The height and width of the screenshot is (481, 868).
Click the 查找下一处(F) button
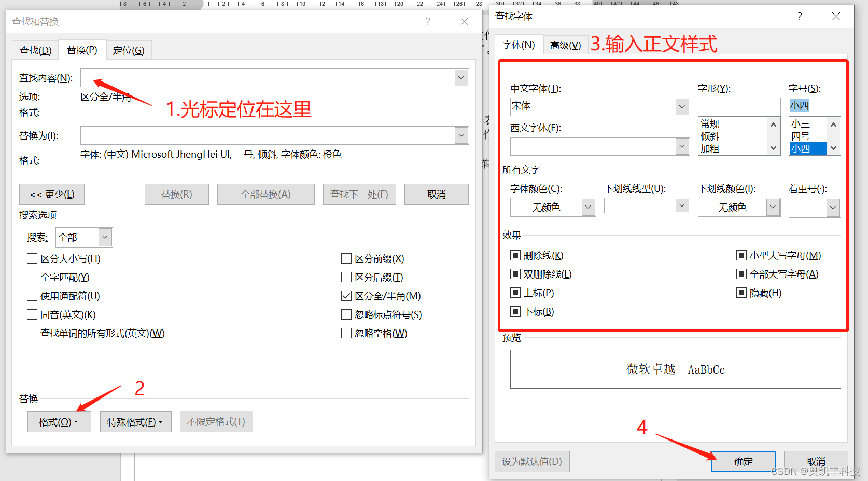(x=359, y=194)
